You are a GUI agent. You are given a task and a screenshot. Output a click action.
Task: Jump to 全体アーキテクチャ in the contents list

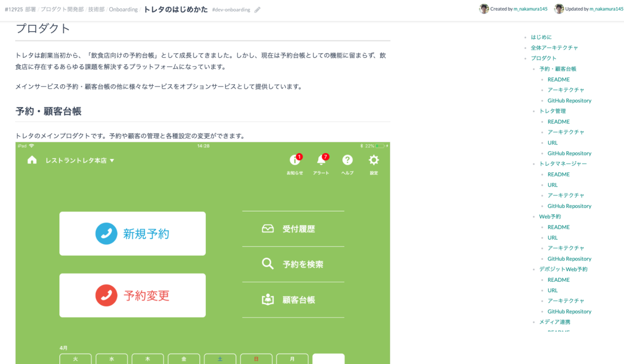pyautogui.click(x=554, y=47)
